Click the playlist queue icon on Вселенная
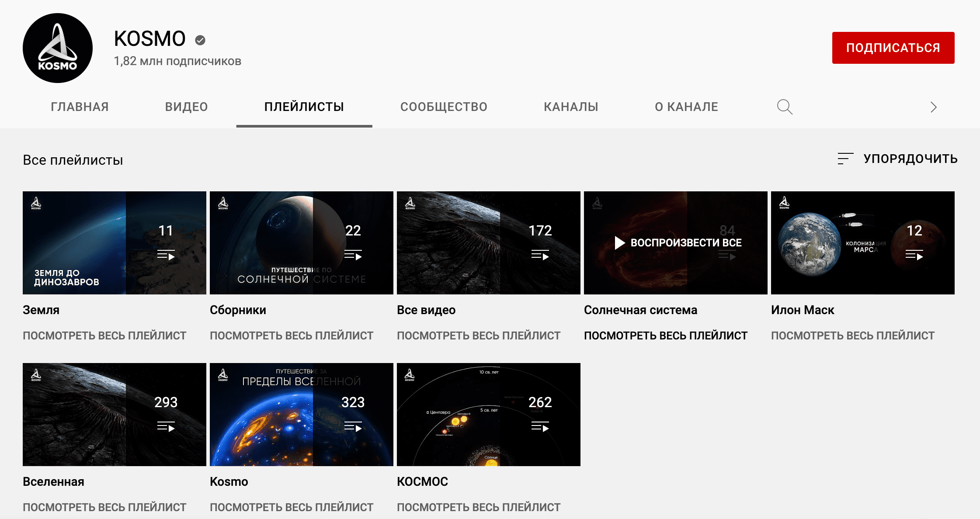Viewport: 980px width, 519px height. (x=166, y=427)
